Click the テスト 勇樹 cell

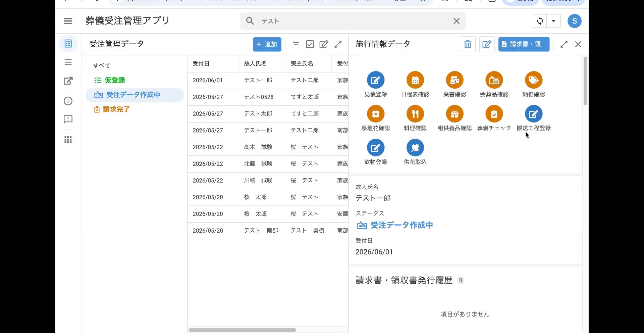click(307, 231)
